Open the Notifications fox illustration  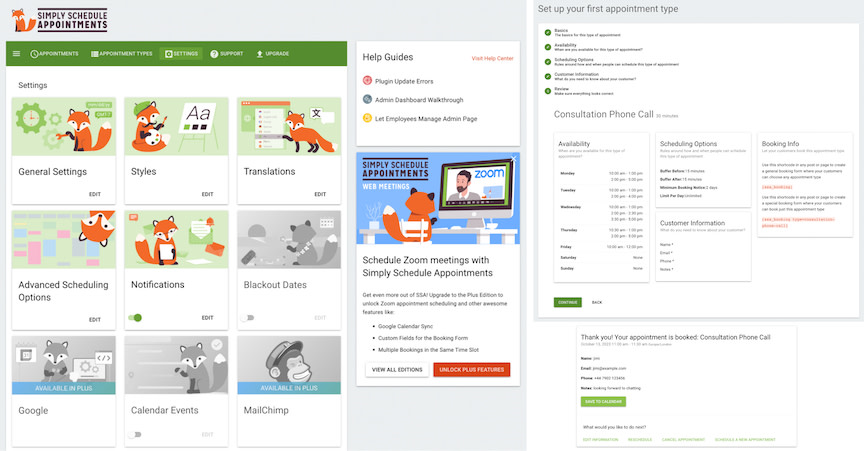click(176, 239)
